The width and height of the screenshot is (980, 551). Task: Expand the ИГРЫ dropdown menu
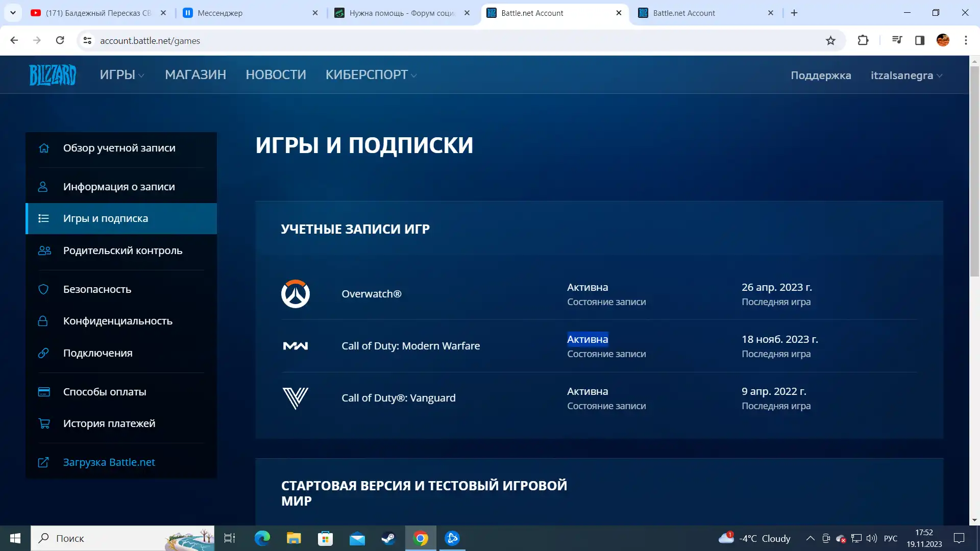pyautogui.click(x=122, y=75)
